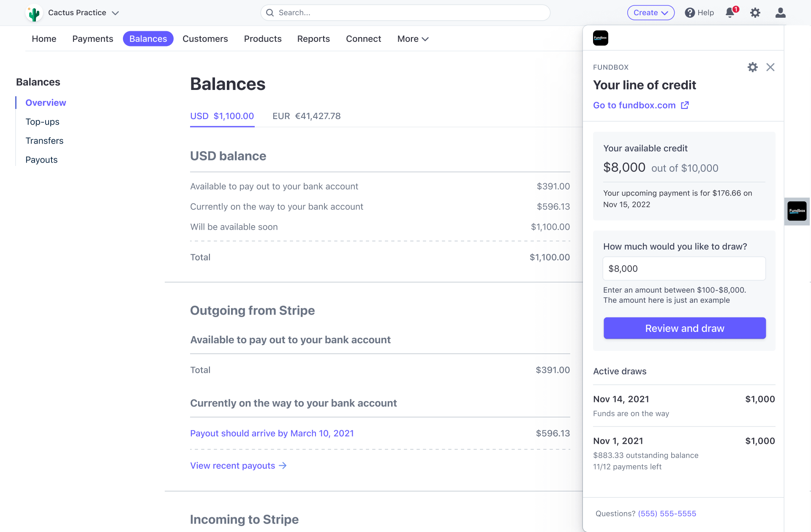Click the Help question-mark icon
The image size is (811, 532).
[690, 13]
